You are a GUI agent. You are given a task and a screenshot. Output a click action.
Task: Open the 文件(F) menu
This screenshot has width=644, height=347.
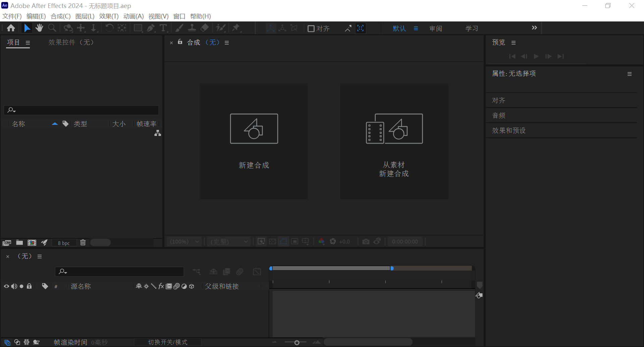point(12,16)
